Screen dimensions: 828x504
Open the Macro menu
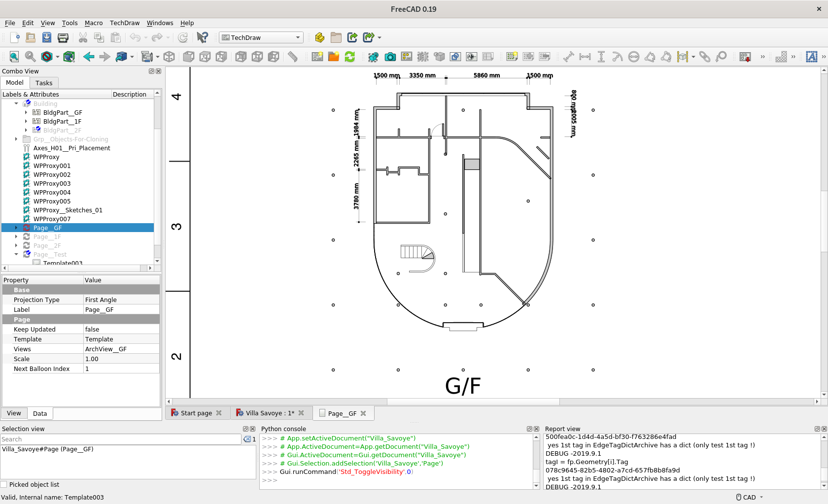click(94, 23)
